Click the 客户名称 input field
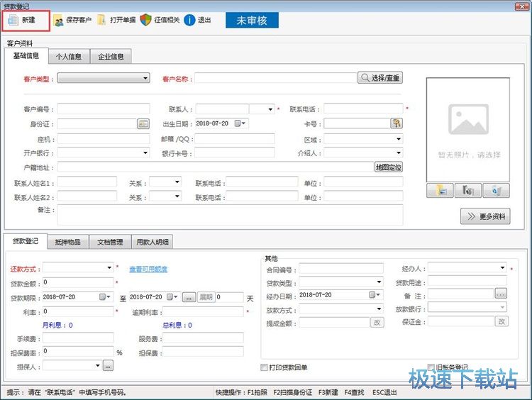Image resolution: width=532 pixels, height=400 pixels. pos(275,79)
